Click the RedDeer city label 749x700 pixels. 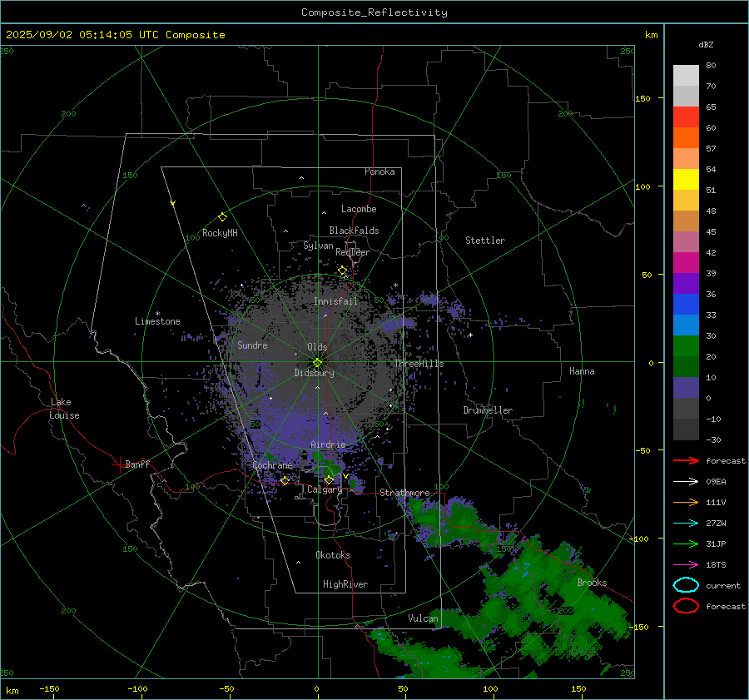click(353, 252)
